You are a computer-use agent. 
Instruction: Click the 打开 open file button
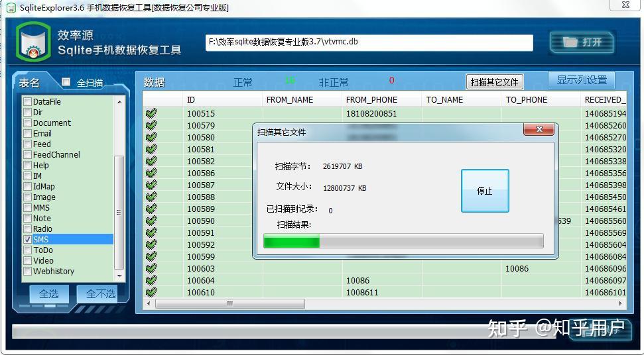tap(582, 42)
